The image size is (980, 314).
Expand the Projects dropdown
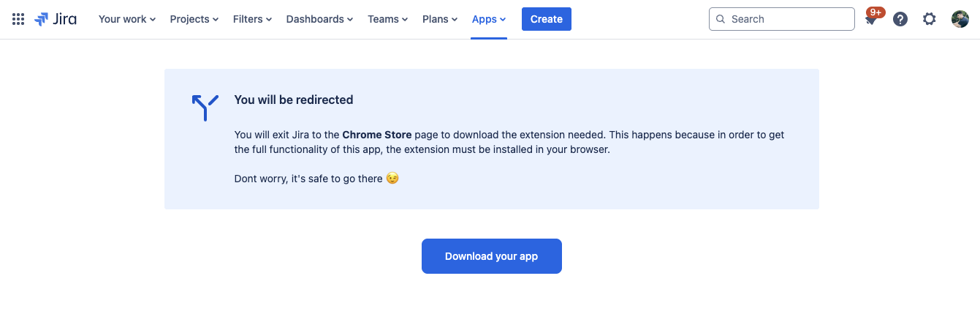(194, 19)
